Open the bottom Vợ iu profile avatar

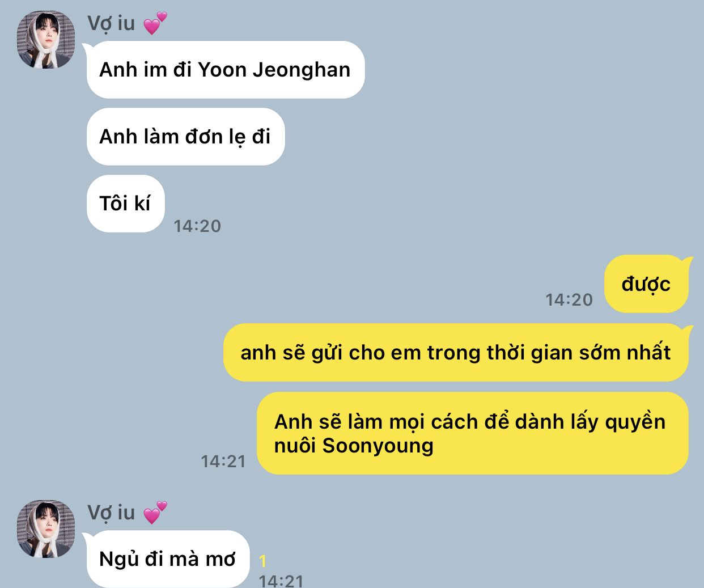tap(46, 529)
